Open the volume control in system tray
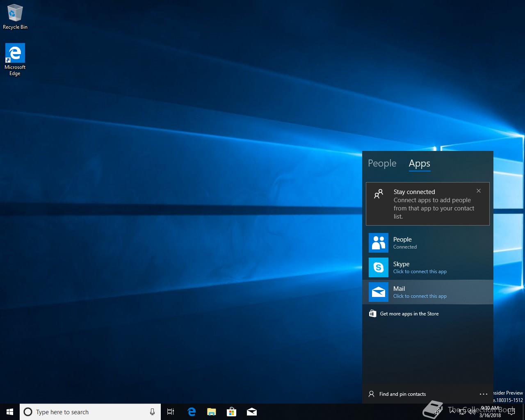This screenshot has width=525, height=420. (x=472, y=412)
